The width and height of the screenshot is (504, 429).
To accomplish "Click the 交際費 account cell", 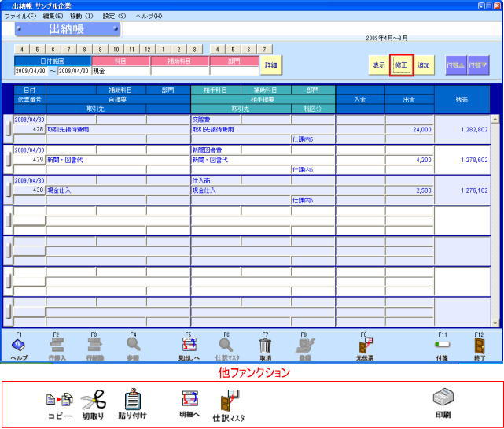I will 215,120.
